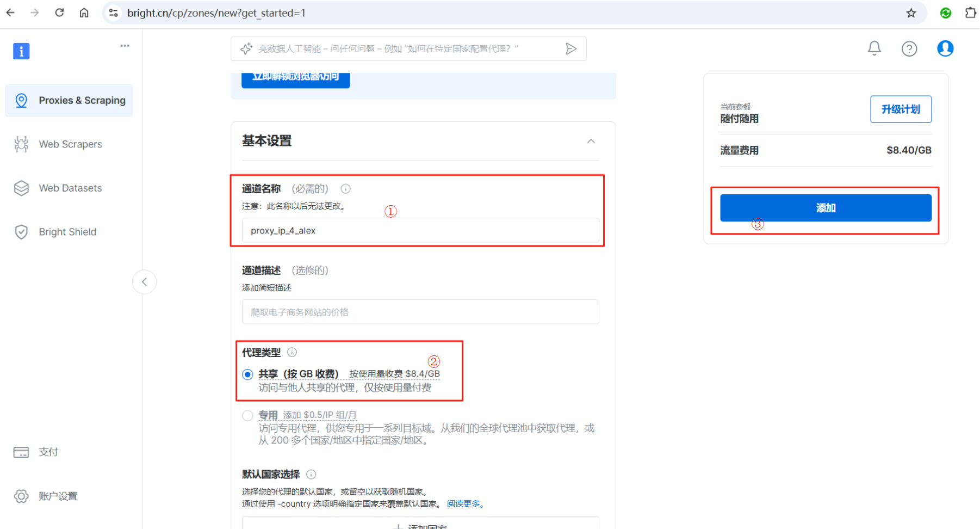
Task: Open the green browser extension icon
Action: click(x=946, y=13)
